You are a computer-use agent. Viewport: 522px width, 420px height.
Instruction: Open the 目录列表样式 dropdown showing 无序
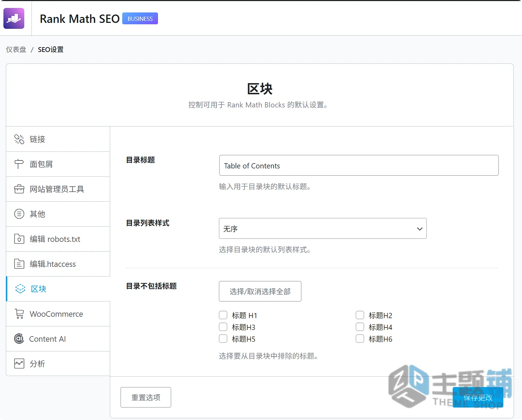tap(322, 228)
